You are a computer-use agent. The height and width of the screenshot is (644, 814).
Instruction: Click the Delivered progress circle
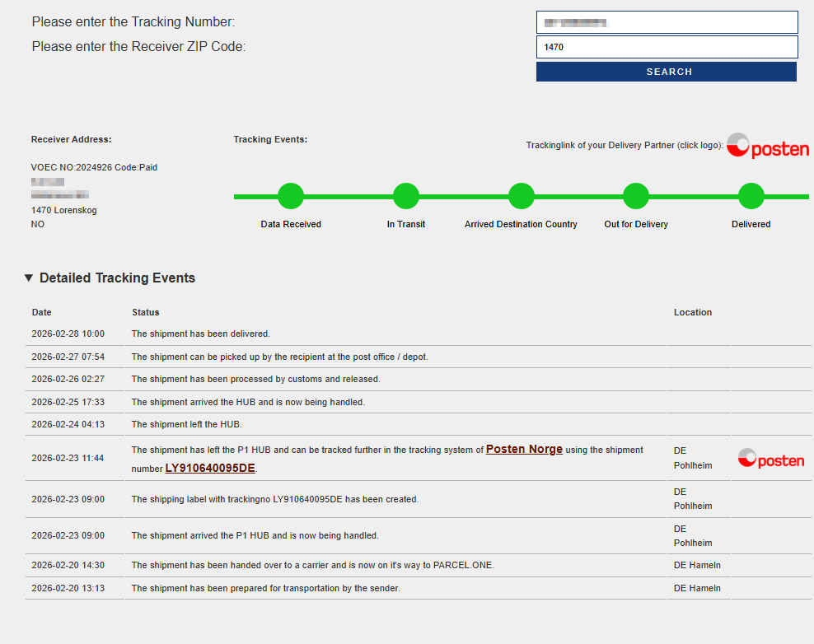point(751,196)
